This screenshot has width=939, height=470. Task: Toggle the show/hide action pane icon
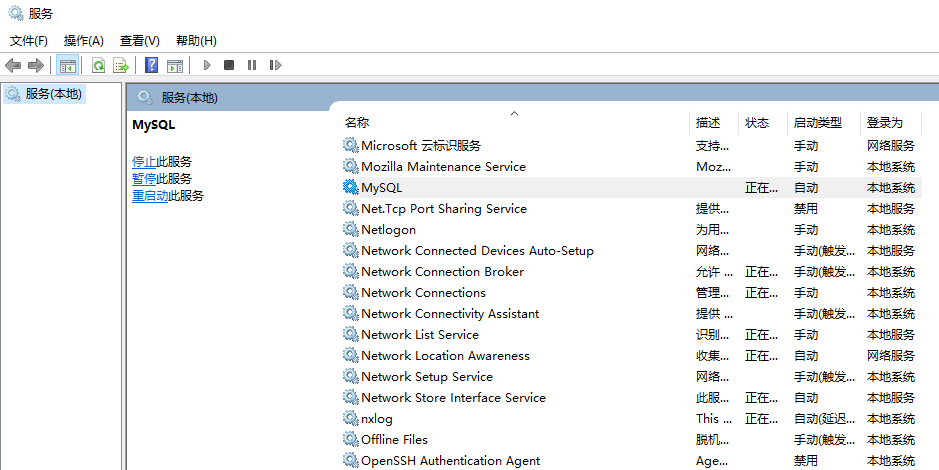tap(175, 65)
